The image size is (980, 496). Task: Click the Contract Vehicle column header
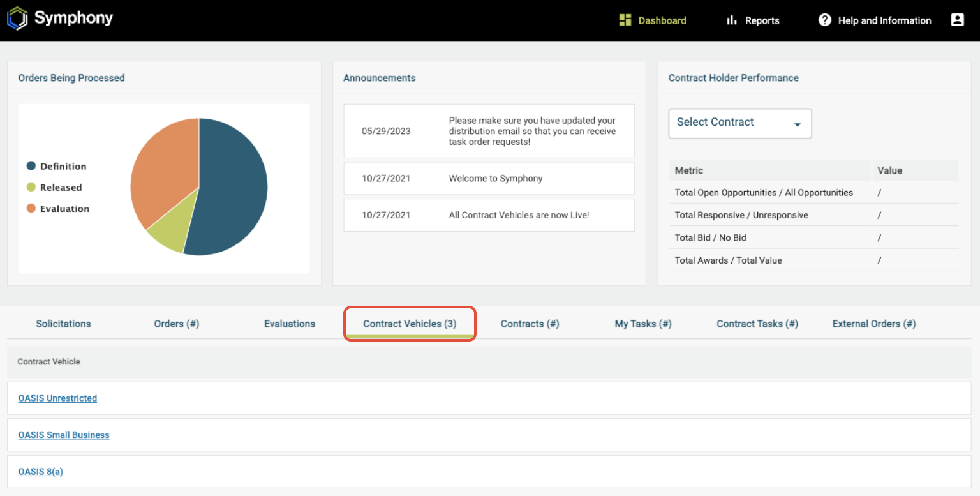[49, 361]
